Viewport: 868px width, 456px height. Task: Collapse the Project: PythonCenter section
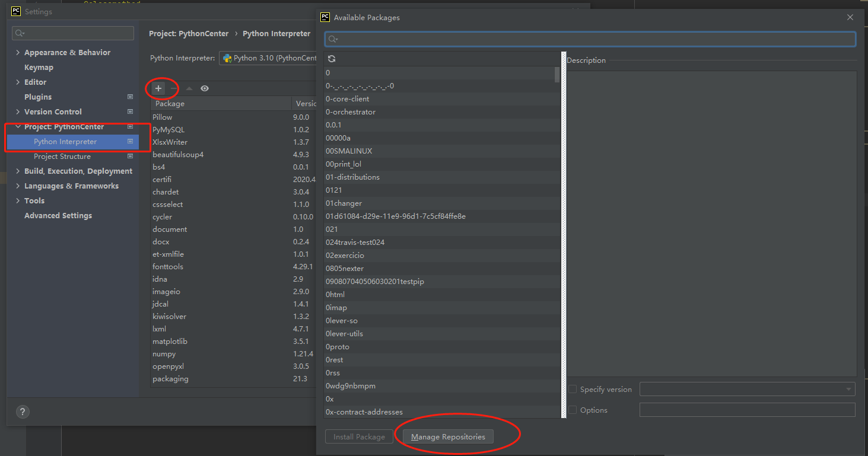(18, 127)
